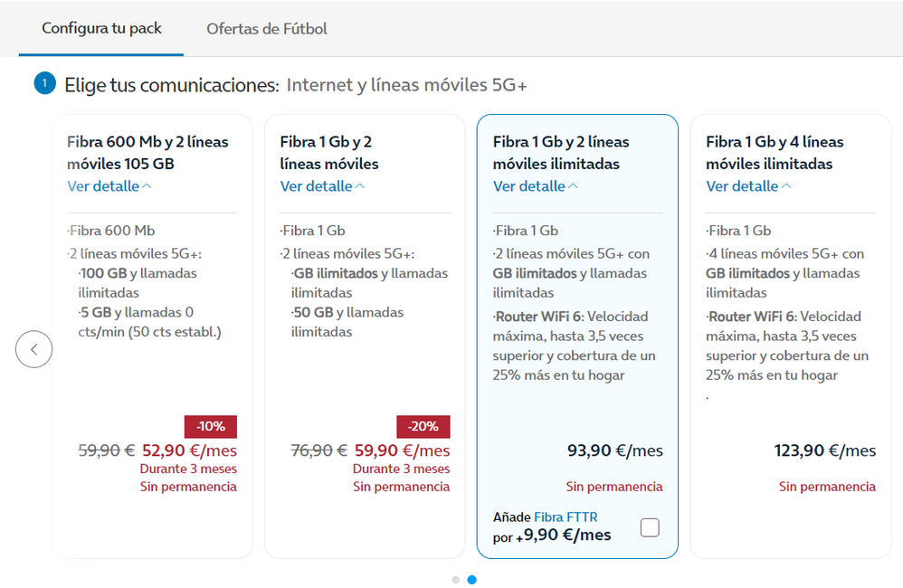Click the -10% discount badge

[211, 426]
